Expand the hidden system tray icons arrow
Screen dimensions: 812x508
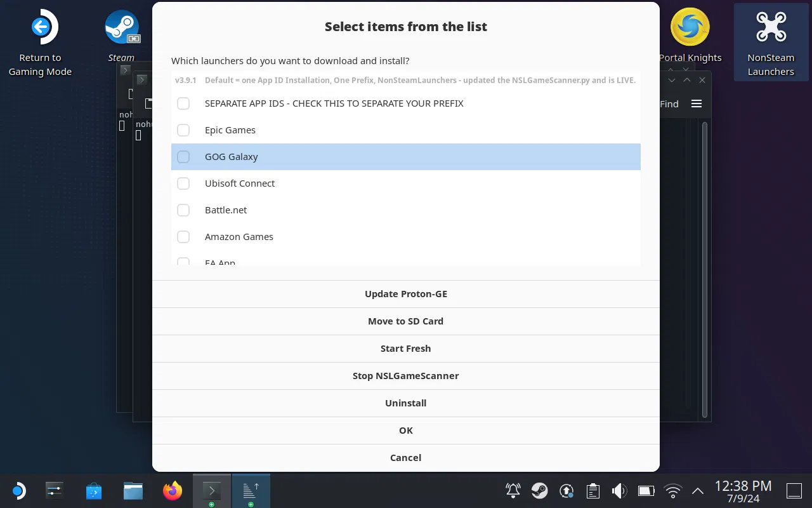697,490
